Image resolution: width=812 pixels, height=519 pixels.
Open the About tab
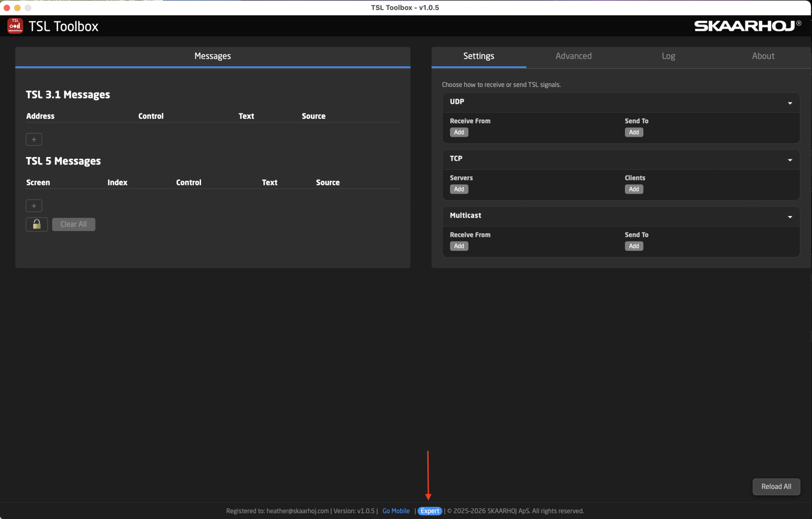(x=763, y=56)
